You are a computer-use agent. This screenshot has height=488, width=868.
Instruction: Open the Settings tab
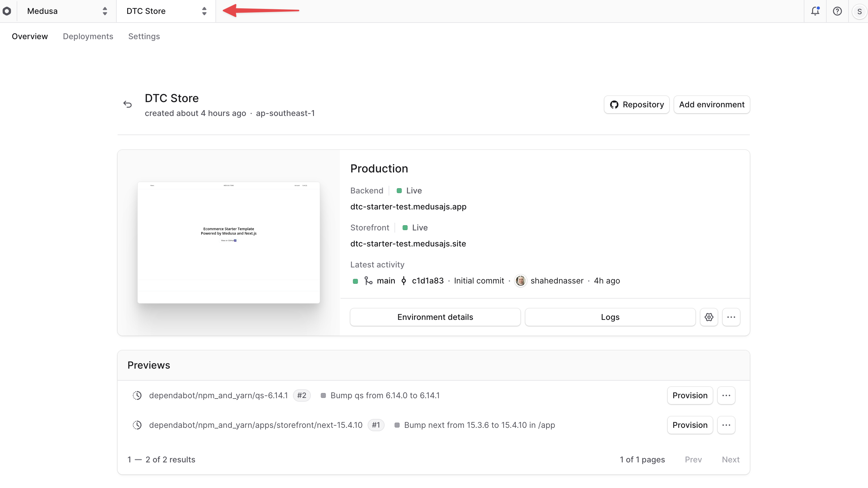point(144,36)
